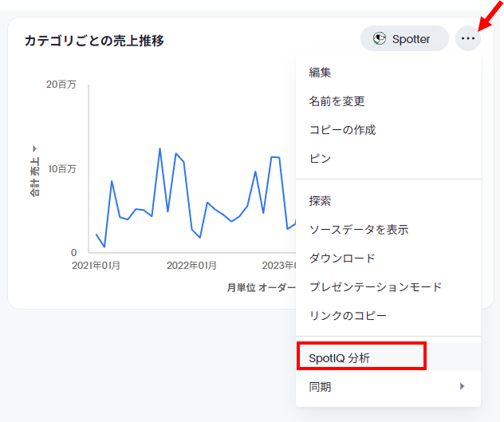This screenshot has height=422, width=504.
Task: Select ダウンロード menu entry
Action: click(342, 258)
